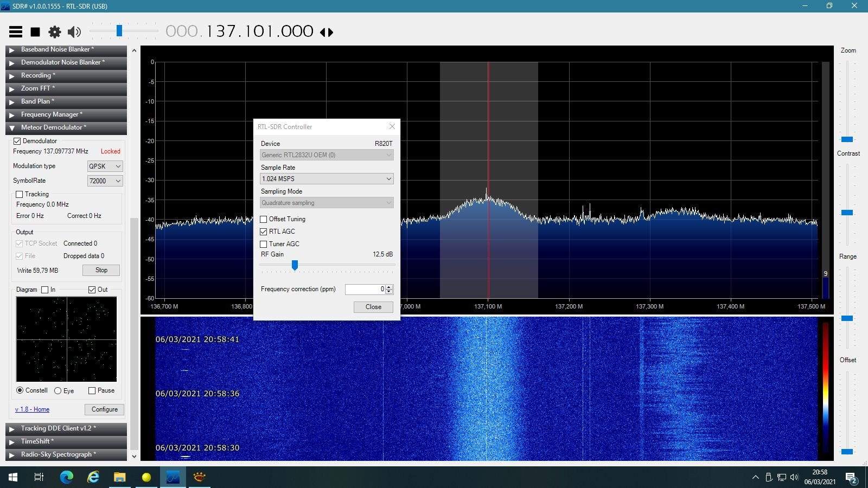This screenshot has width=868, height=488.
Task: Mute audio using the speaker icon
Action: pyautogui.click(x=74, y=32)
